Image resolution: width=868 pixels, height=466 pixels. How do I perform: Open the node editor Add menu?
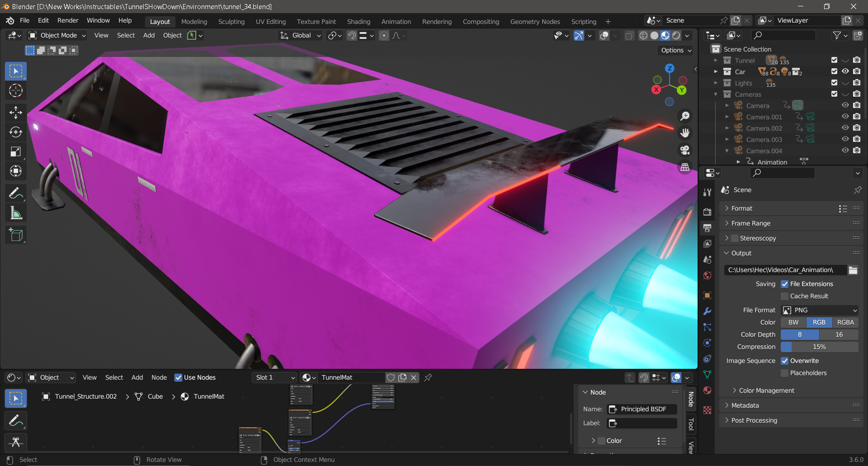pyautogui.click(x=137, y=377)
